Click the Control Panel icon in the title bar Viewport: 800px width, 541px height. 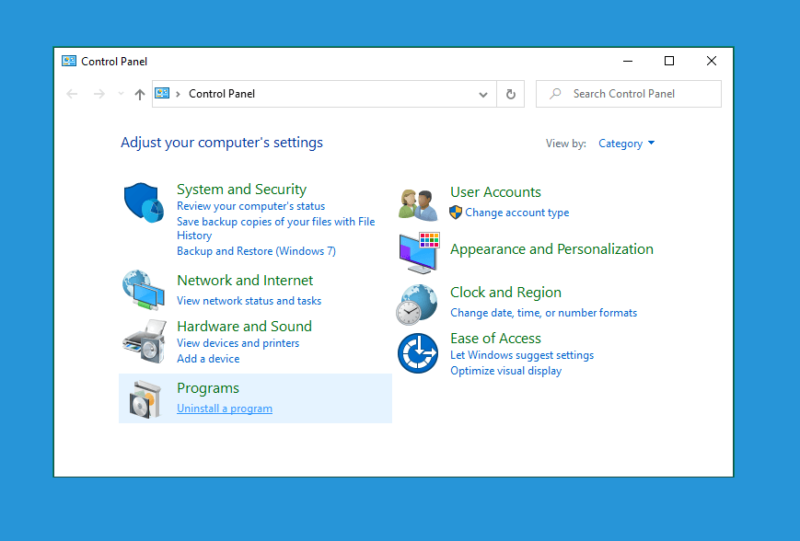pyautogui.click(x=69, y=61)
